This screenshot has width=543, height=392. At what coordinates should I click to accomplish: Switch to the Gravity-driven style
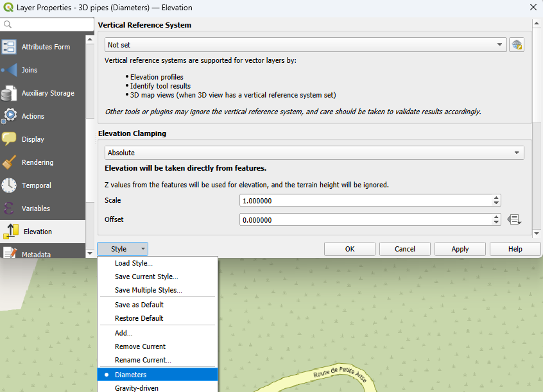tap(136, 388)
